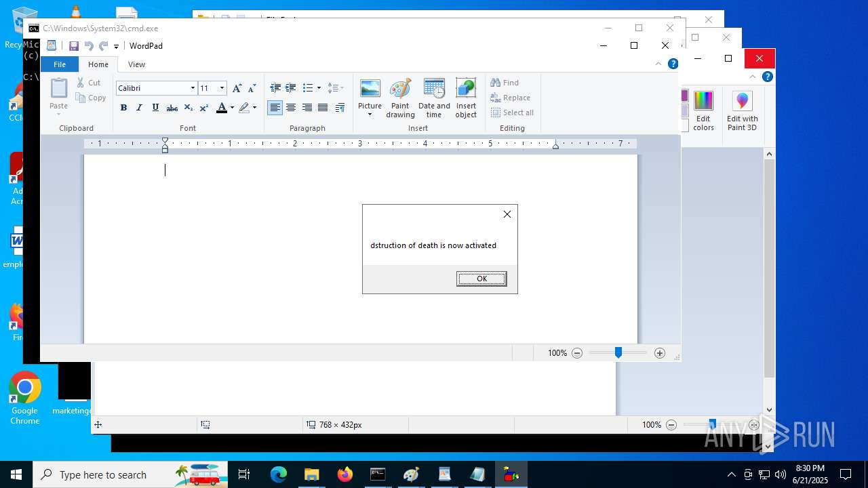Image resolution: width=868 pixels, height=488 pixels.
Task: Click the Decrease indent icon
Action: pyautogui.click(x=275, y=88)
